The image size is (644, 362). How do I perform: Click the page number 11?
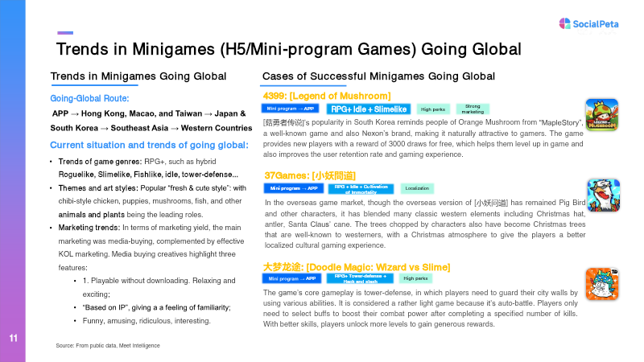(x=13, y=337)
